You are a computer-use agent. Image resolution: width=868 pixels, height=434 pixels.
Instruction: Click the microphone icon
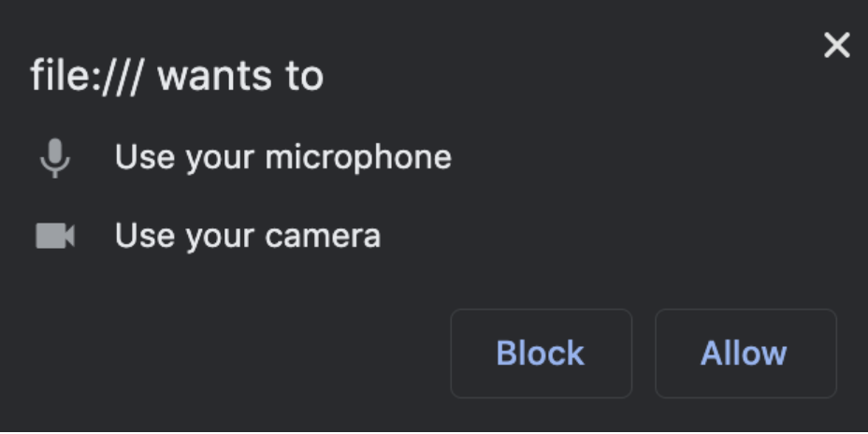coord(55,158)
